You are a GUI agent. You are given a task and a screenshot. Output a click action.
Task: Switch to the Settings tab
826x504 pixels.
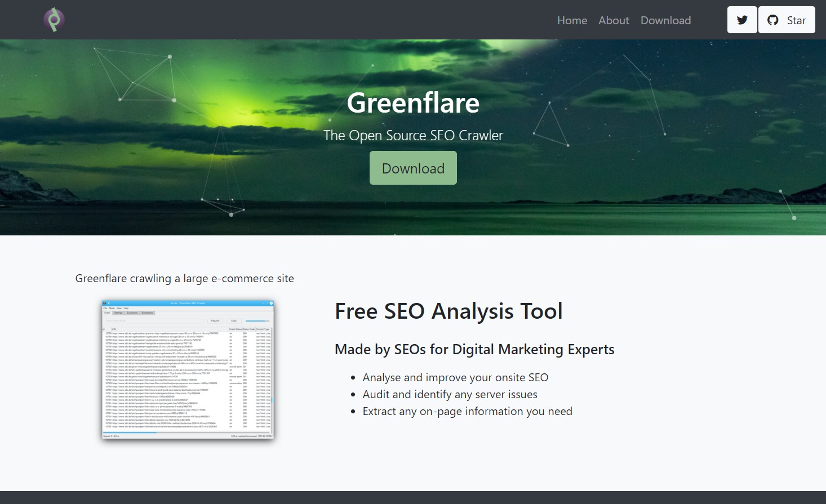pos(118,313)
